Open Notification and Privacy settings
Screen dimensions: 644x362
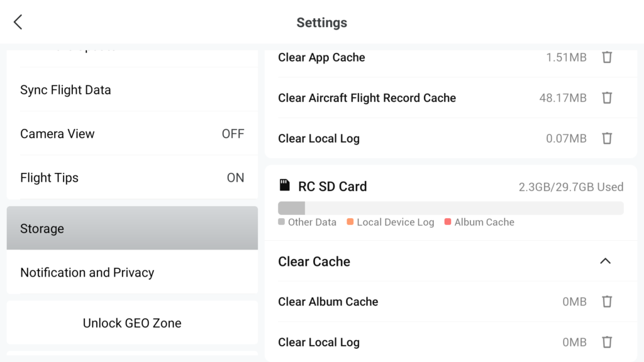pyautogui.click(x=132, y=272)
